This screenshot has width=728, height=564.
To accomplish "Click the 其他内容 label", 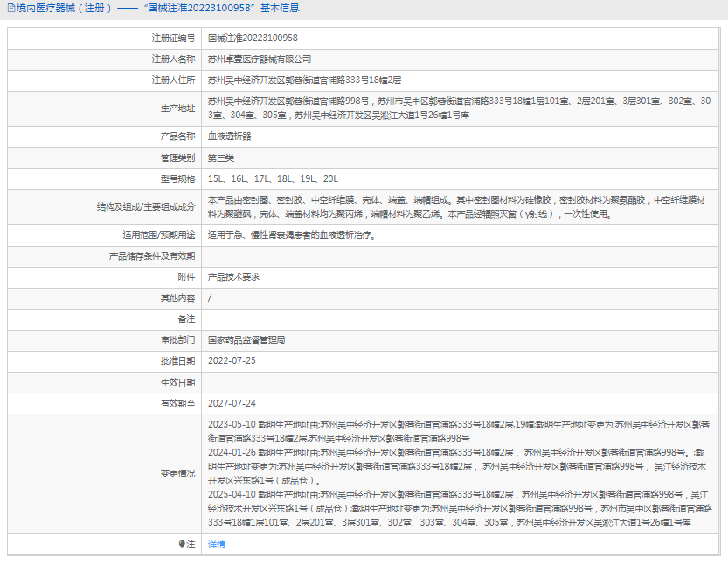I will [177, 298].
